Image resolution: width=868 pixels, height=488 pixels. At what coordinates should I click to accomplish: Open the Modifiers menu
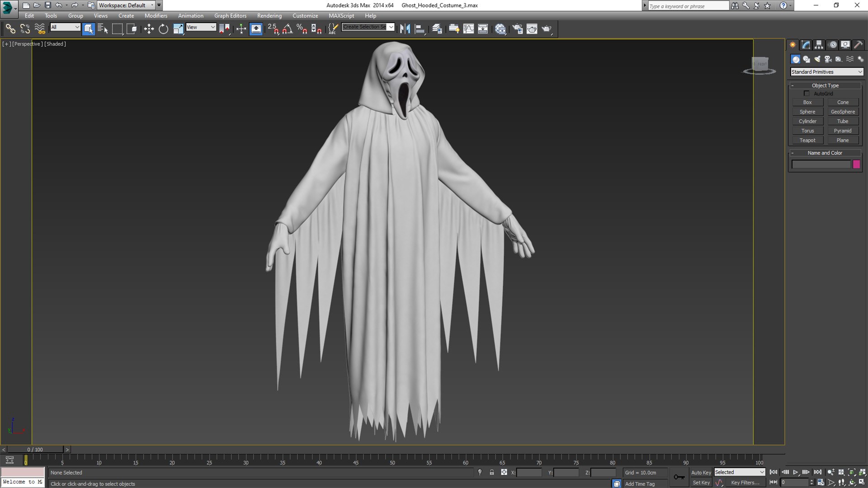tap(156, 16)
